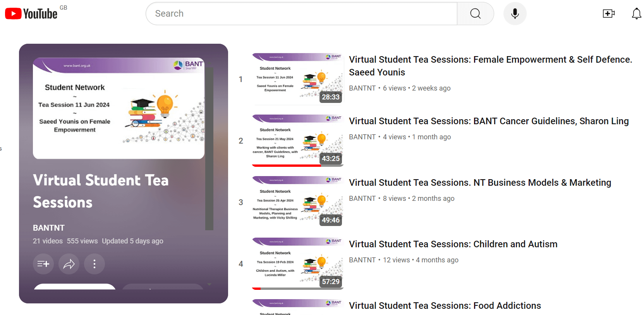
Task: Click playlist index number 3
Action: [241, 202]
